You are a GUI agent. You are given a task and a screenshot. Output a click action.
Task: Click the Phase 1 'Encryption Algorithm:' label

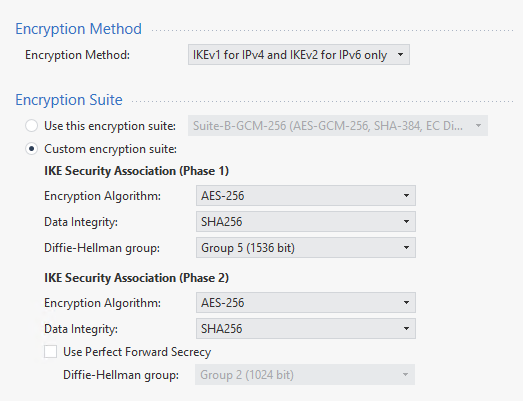click(x=102, y=196)
